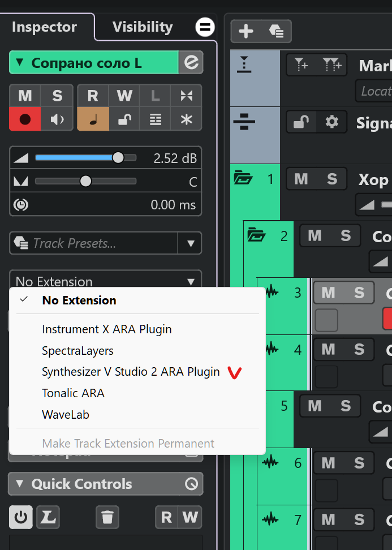Toggle Write Automation in Inspector top row

click(124, 96)
